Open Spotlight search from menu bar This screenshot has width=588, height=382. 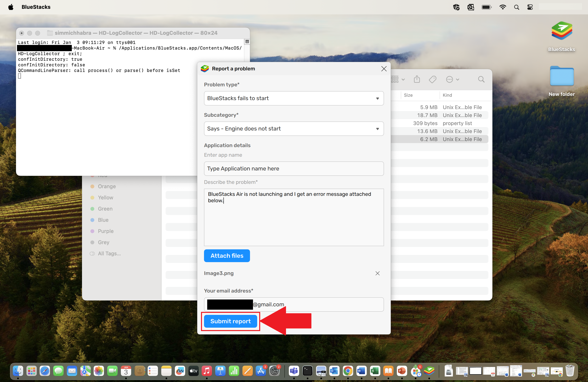coord(516,7)
